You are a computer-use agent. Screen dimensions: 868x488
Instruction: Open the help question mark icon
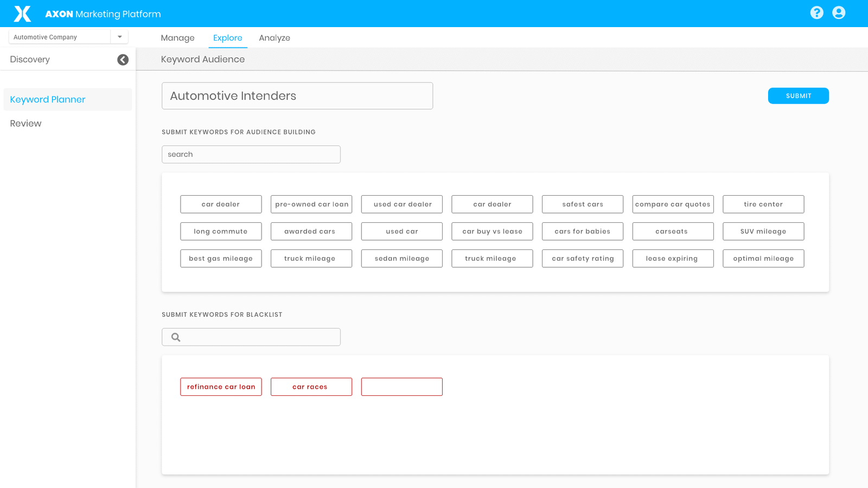pos(816,13)
